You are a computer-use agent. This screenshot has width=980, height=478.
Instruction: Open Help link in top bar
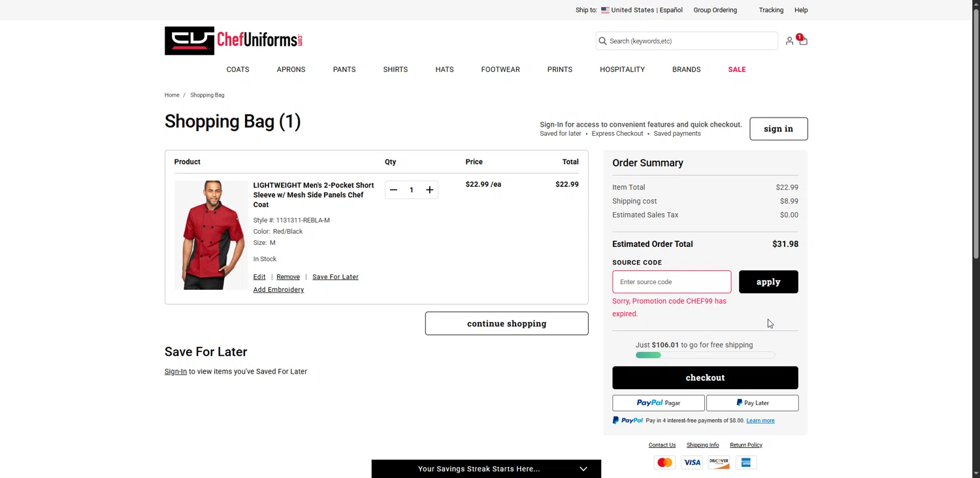click(801, 10)
